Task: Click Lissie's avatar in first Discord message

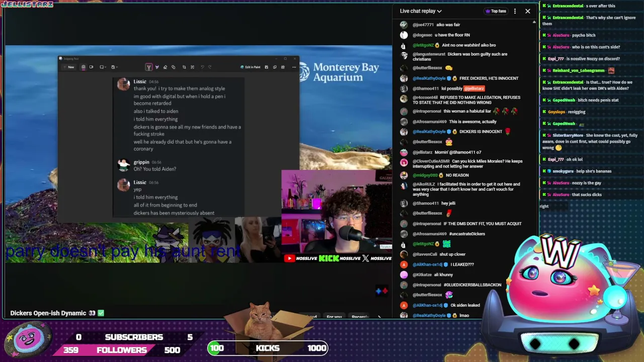Action: [123, 84]
